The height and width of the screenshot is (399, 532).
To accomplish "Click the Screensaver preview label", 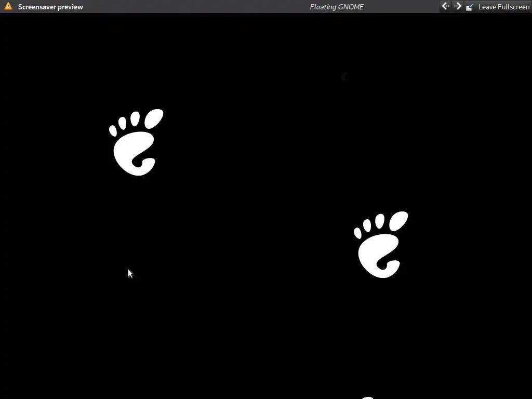I will pyautogui.click(x=50, y=7).
